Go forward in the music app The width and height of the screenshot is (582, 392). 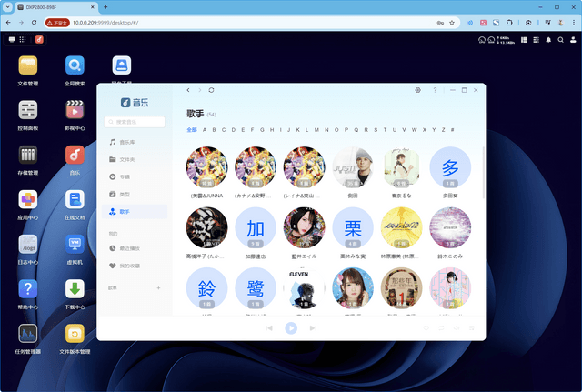coord(200,90)
